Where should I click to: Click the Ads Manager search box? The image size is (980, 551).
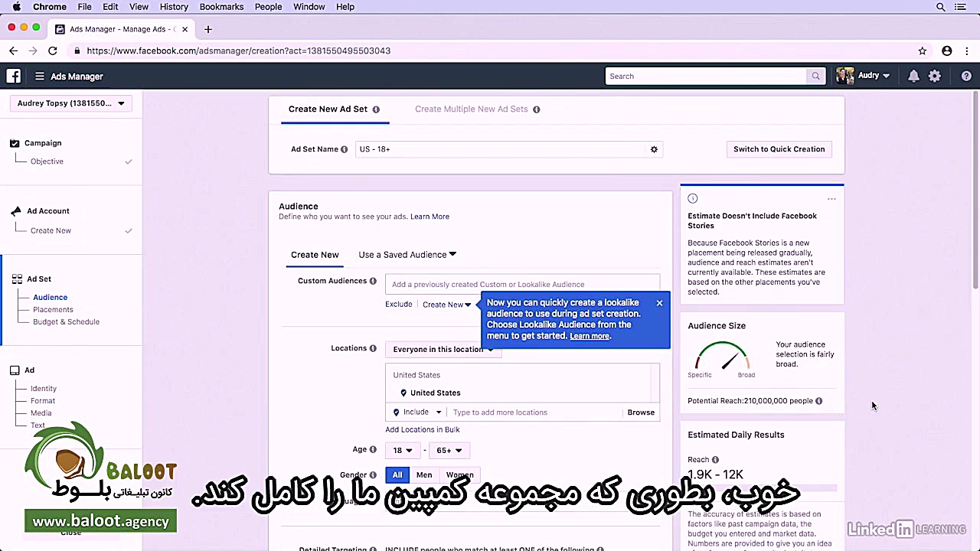pyautogui.click(x=706, y=77)
